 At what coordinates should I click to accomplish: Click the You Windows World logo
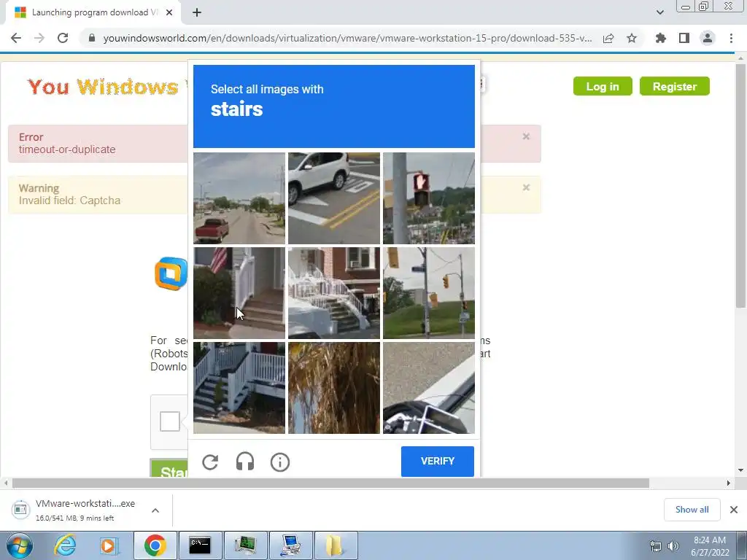coord(107,87)
